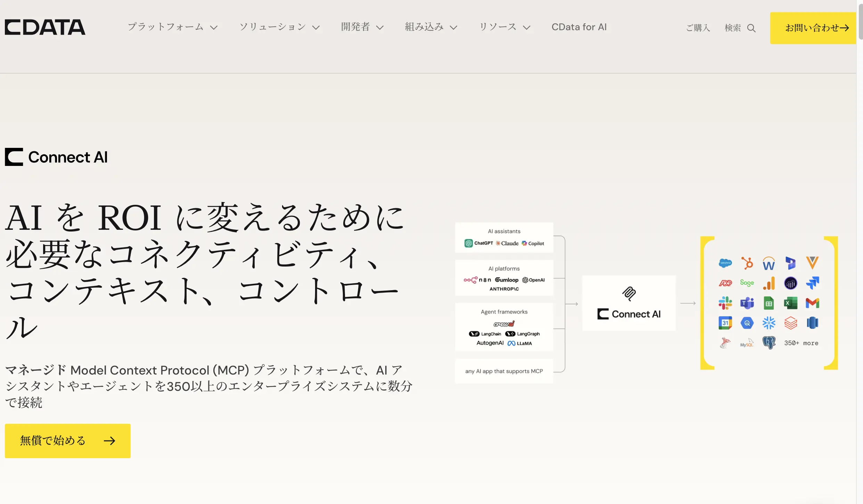This screenshot has height=504, width=863.
Task: Click the Gumloop logo
Action: click(x=507, y=280)
